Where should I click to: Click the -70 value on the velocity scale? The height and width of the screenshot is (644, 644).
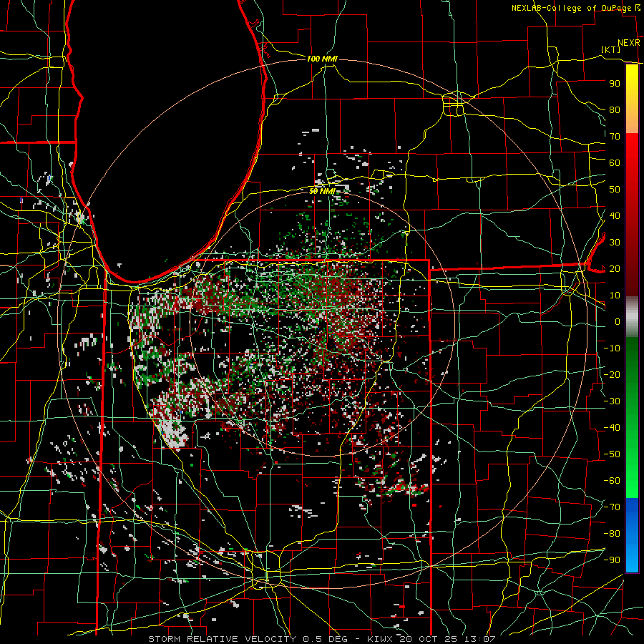612,507
